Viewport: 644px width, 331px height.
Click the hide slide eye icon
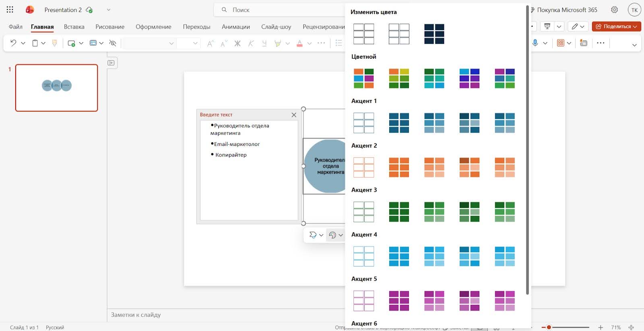tap(113, 43)
